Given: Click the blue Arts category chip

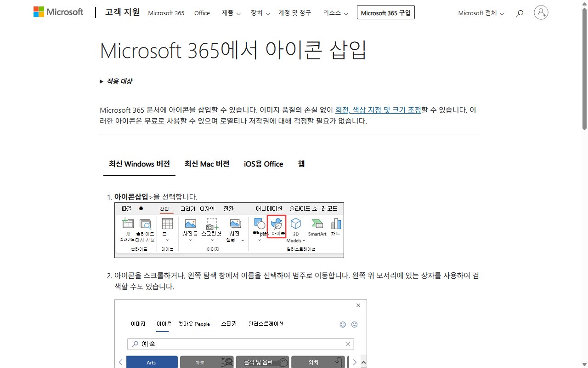Looking at the screenshot, I should [152, 362].
